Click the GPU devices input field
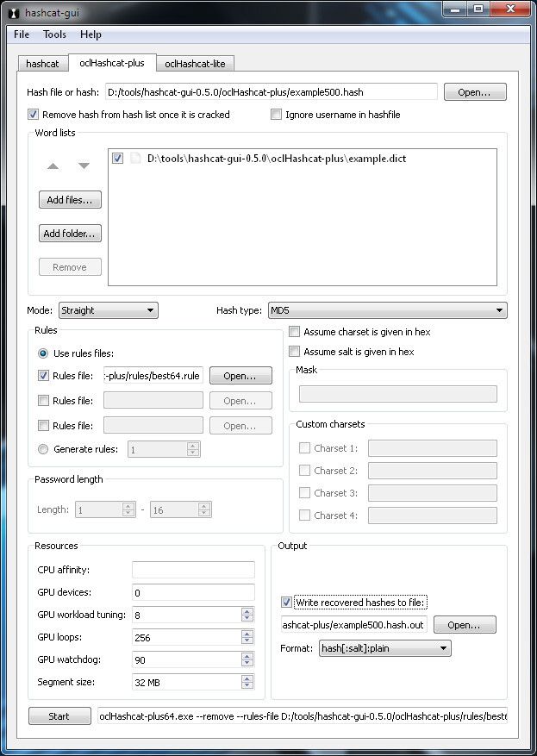Image resolution: width=537 pixels, height=756 pixels. pos(193,592)
